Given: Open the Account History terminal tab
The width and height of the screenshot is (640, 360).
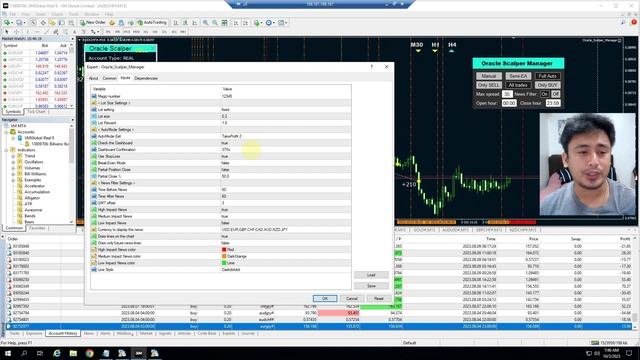Looking at the screenshot, I should pyautogui.click(x=62, y=333).
